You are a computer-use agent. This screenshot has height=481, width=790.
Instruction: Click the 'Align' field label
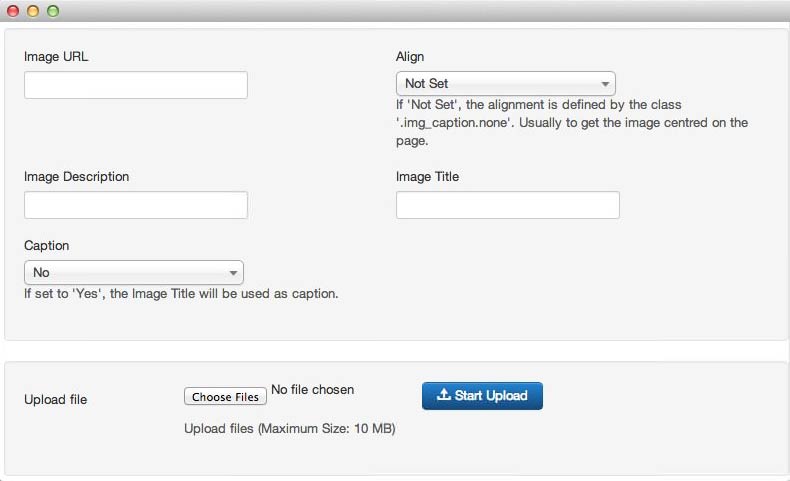(x=410, y=57)
